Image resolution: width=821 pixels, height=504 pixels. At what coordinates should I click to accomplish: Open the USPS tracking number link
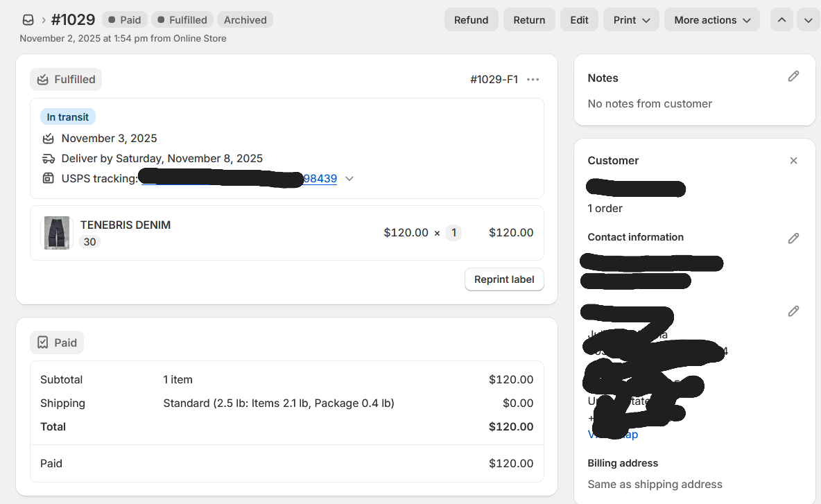(320, 179)
